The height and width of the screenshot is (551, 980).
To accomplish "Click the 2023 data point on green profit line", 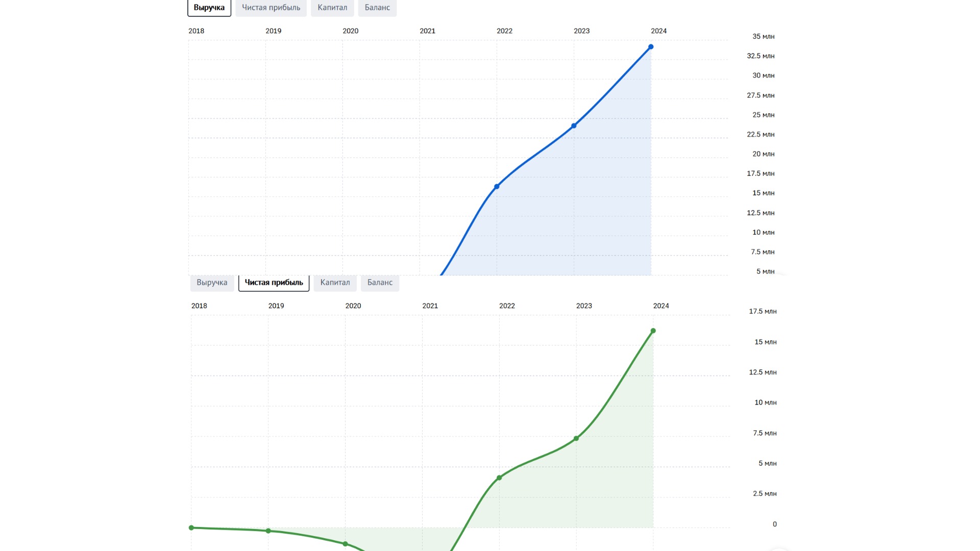I will tap(576, 439).
